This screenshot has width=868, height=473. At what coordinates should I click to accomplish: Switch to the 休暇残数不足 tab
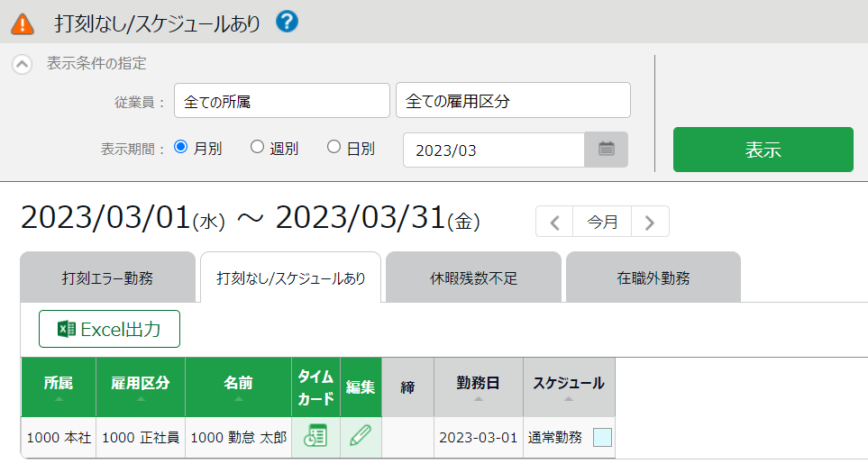point(473,277)
